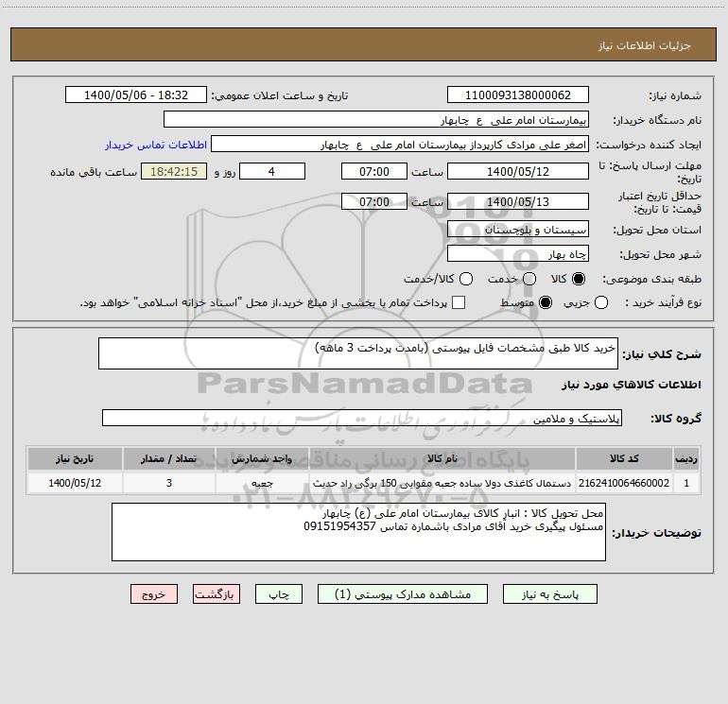This screenshot has width=728, height=704.
Task: Click the ردیف column header
Action: (x=686, y=458)
